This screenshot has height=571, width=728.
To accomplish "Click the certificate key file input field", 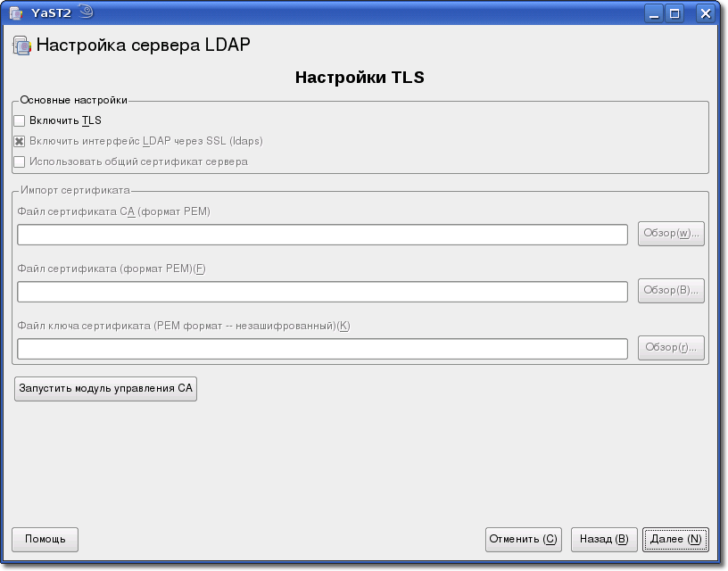I will pos(322,349).
